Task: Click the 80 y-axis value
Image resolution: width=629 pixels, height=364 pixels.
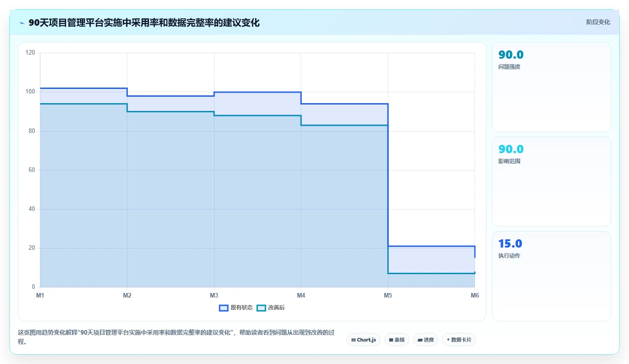Action: click(x=32, y=131)
